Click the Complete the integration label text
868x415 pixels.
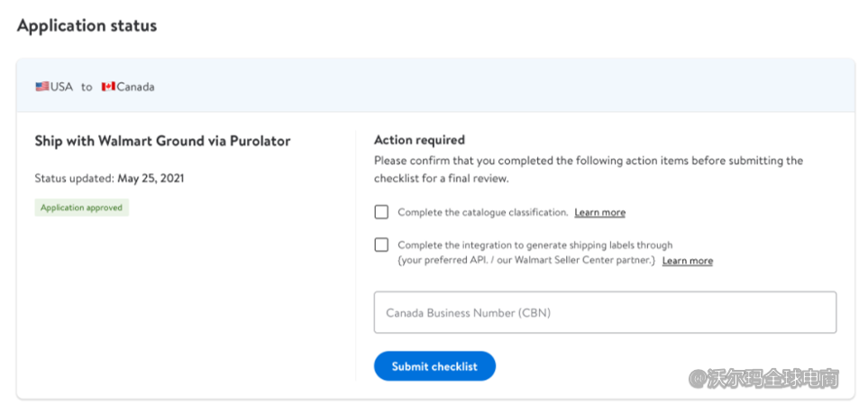(535, 244)
